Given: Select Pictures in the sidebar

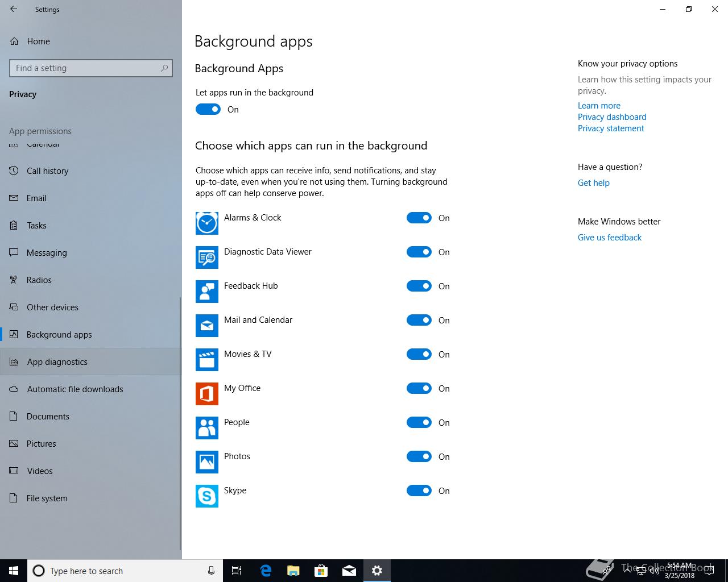Looking at the screenshot, I should (90, 443).
